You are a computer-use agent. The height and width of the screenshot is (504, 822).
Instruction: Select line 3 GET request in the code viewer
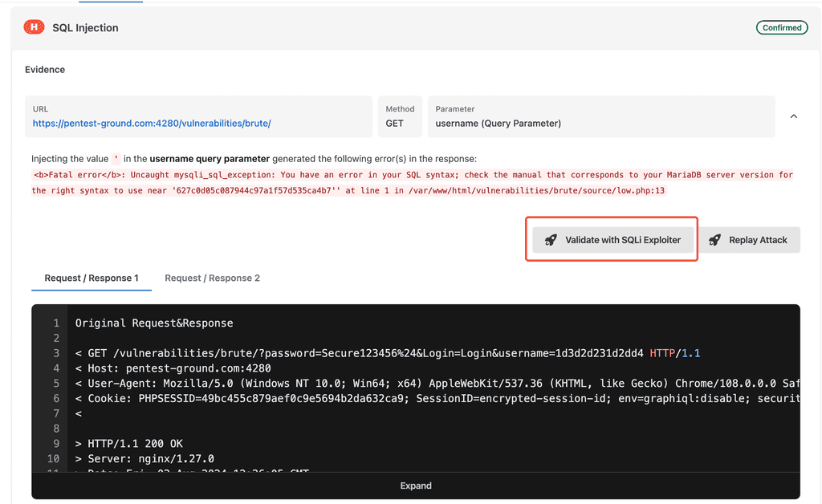pyautogui.click(x=321, y=352)
